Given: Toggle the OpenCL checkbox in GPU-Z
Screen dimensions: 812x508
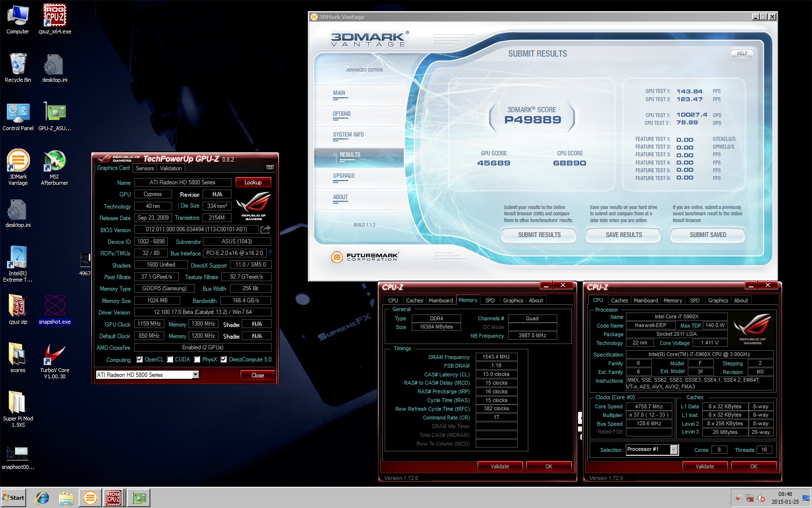Looking at the screenshot, I should (140, 359).
